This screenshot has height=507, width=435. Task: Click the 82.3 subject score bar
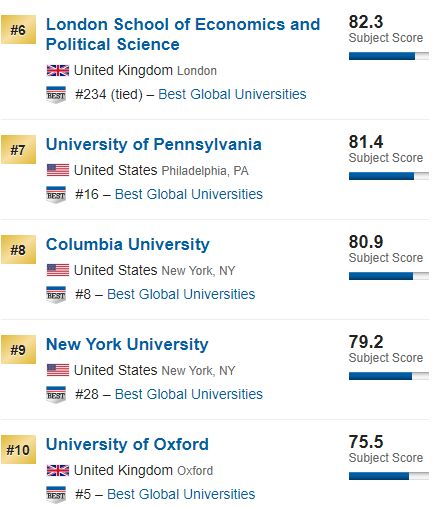point(389,56)
